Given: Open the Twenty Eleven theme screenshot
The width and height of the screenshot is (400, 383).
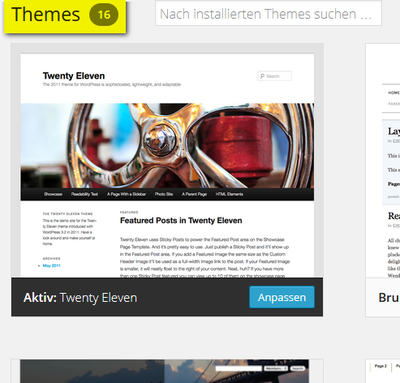Looking at the screenshot, I should tap(167, 165).
